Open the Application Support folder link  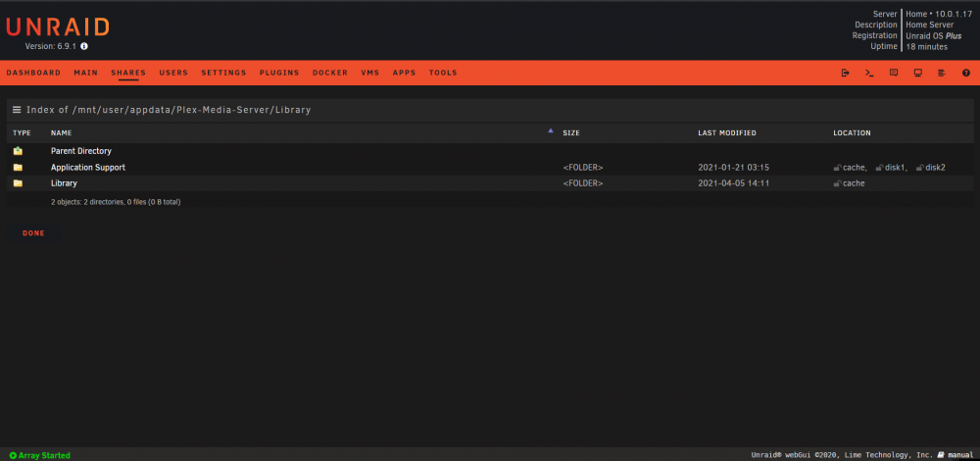[x=88, y=167]
